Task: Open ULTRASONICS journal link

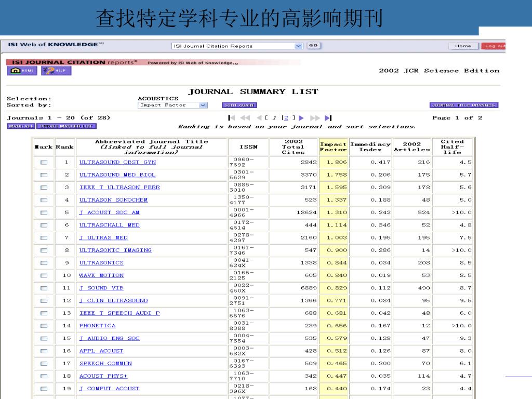Action: click(x=101, y=262)
